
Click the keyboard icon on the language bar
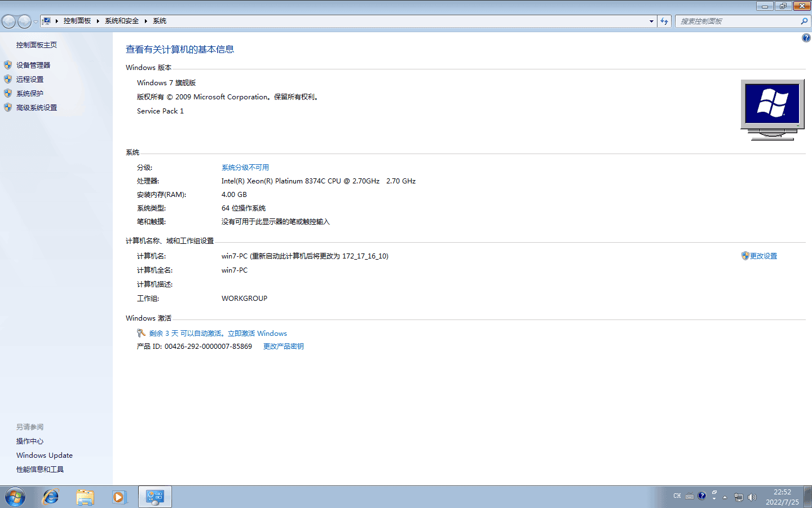coord(690,497)
